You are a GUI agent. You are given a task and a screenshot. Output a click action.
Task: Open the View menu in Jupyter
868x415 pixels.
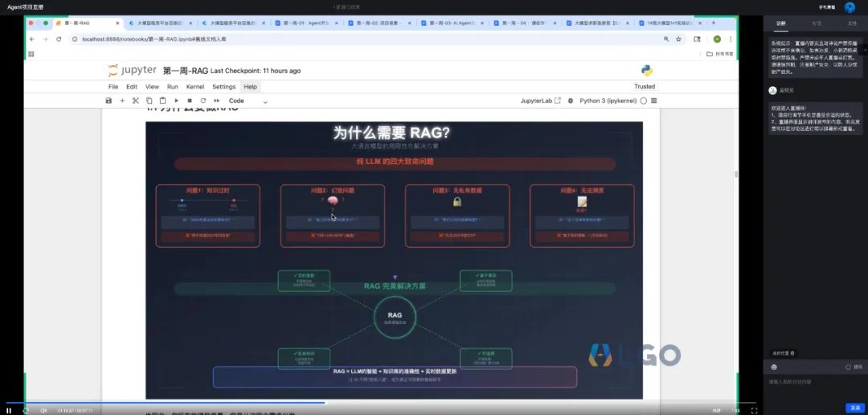(x=152, y=86)
